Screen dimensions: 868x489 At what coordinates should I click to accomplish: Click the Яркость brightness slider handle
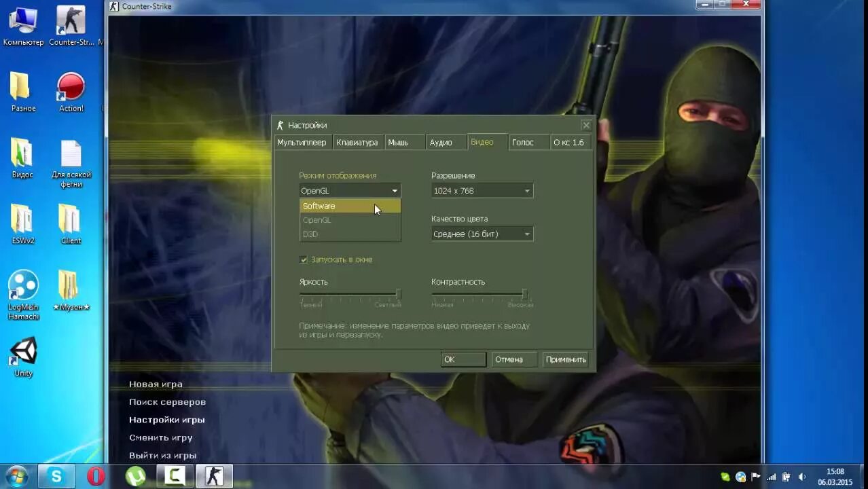[399, 294]
